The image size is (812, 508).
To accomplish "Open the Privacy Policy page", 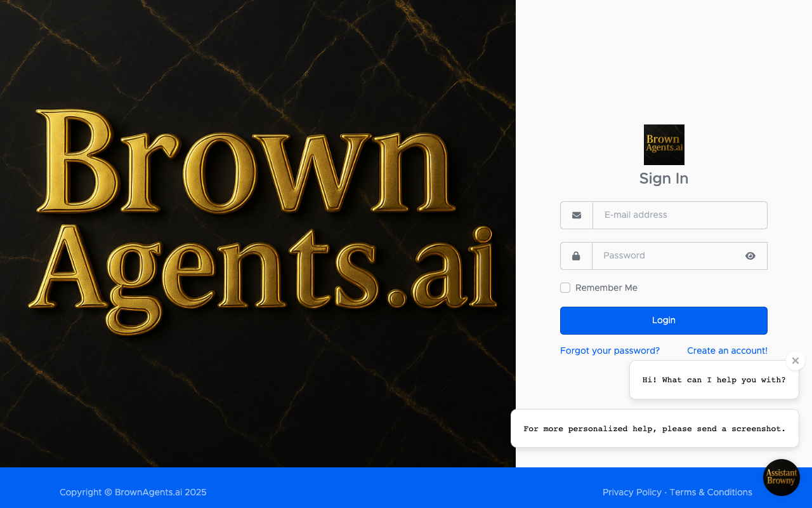I will click(x=632, y=491).
